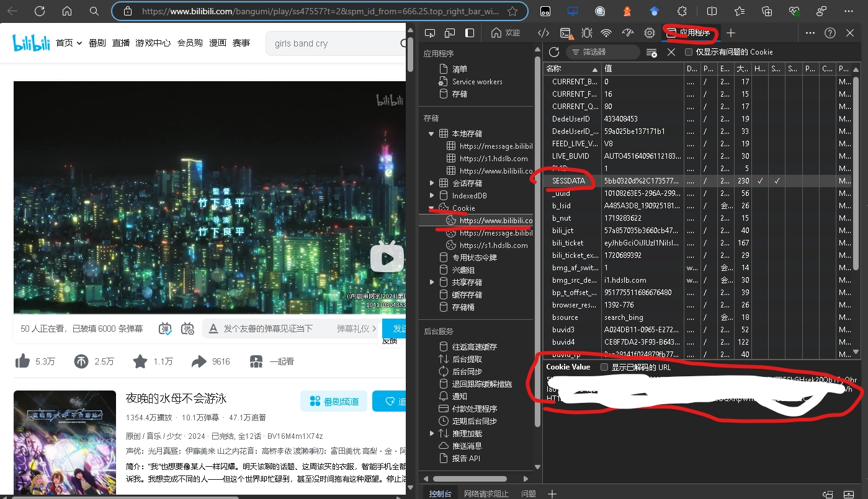Open the Sources bug icon panel
868x499 pixels.
586,33
